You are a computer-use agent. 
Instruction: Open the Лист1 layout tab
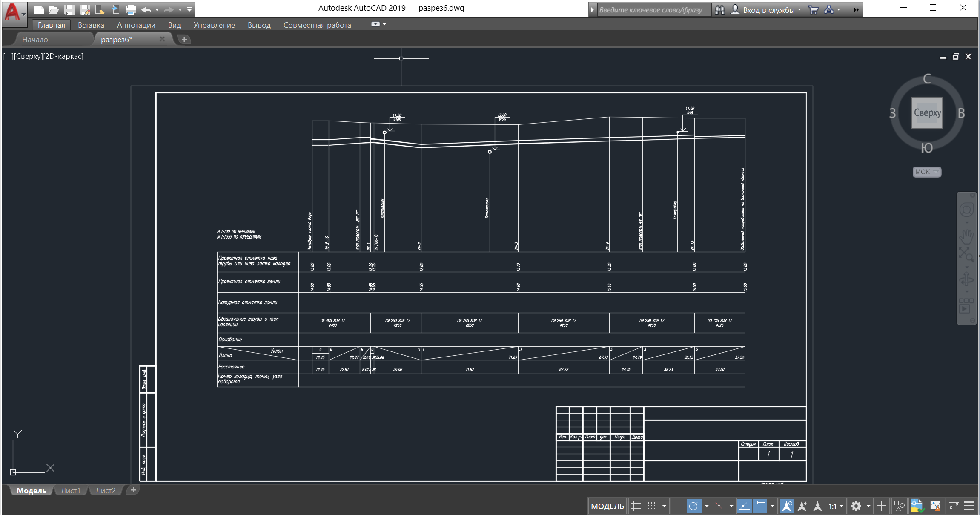point(70,491)
